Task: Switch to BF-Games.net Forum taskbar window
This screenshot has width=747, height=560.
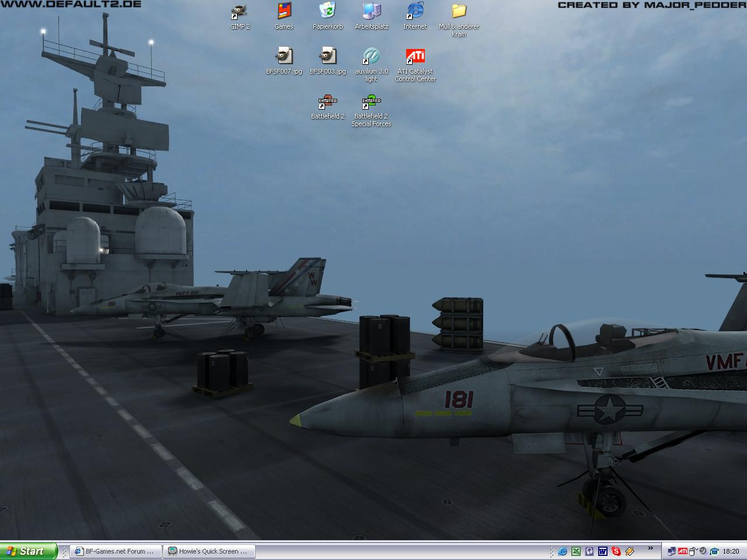Action: click(115, 551)
